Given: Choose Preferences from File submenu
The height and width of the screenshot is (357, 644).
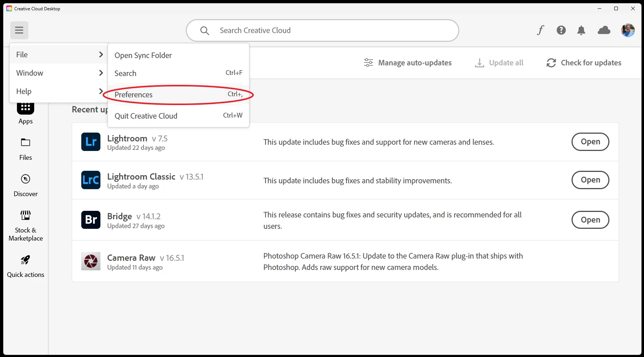Looking at the screenshot, I should tap(178, 94).
